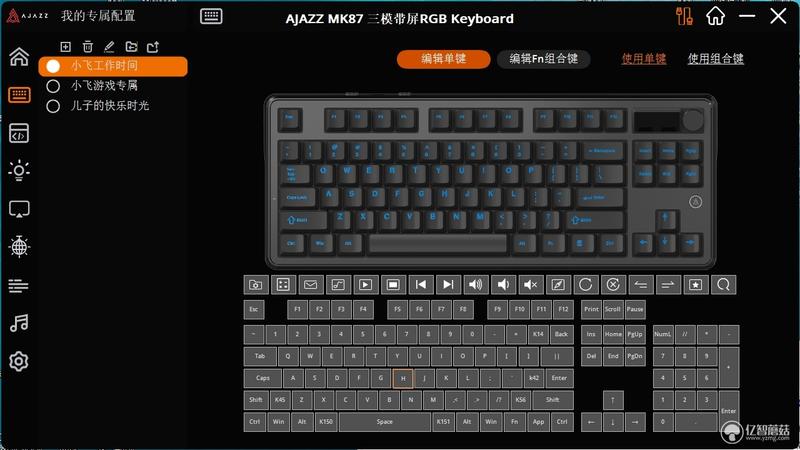Viewport: 800px width, 450px height.
Task: Click the Space key on virtual layout
Action: click(385, 422)
